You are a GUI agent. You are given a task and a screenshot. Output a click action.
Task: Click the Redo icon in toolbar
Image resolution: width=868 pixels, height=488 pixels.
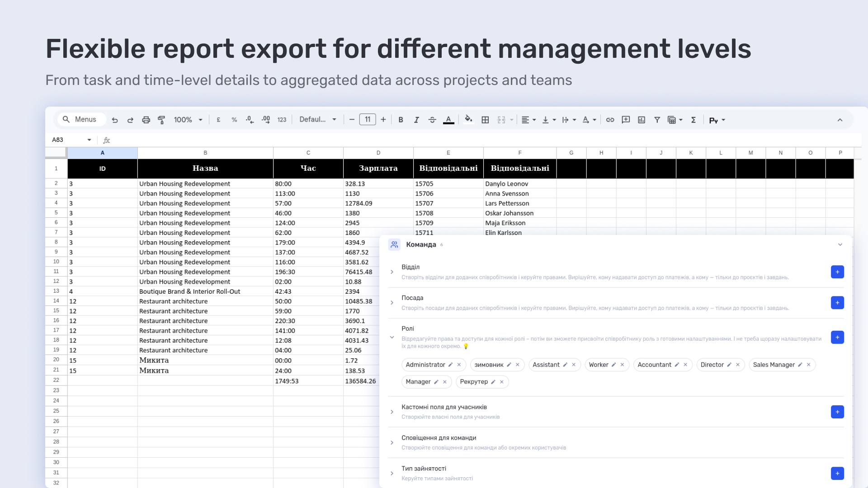click(x=130, y=120)
